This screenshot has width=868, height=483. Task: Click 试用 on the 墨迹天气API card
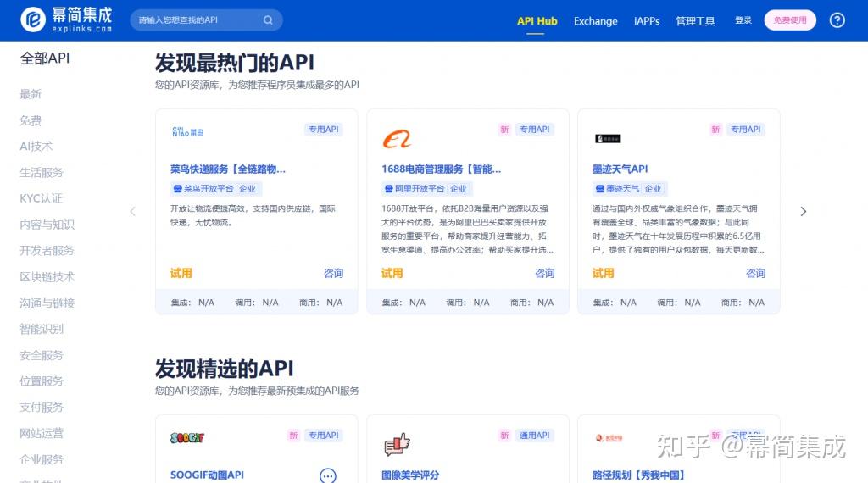pos(603,273)
